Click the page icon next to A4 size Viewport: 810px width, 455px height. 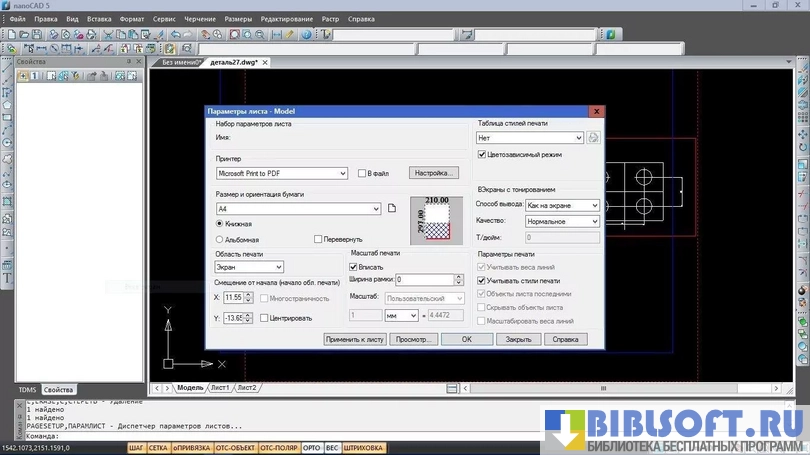pyautogui.click(x=392, y=208)
